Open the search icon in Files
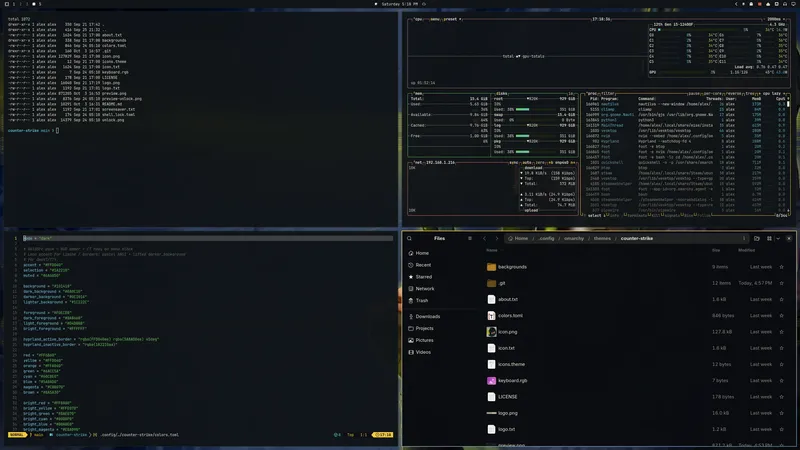800x450 pixels. [409, 238]
